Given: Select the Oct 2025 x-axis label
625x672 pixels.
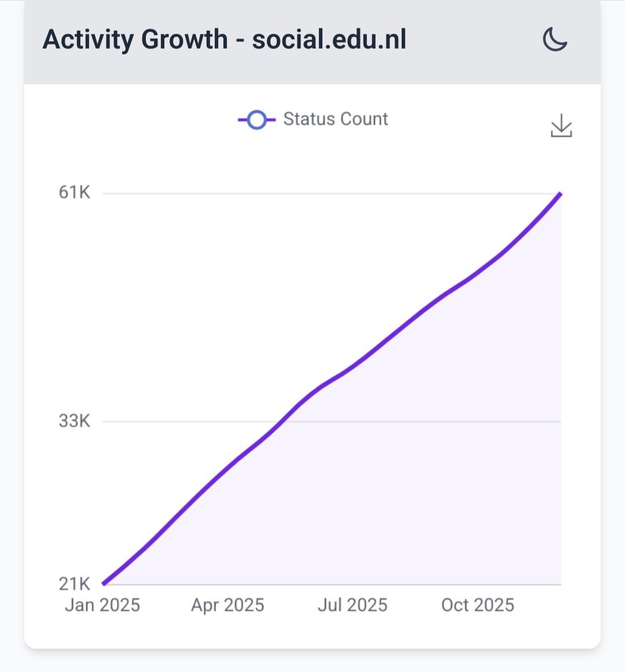Looking at the screenshot, I should coord(477,605).
